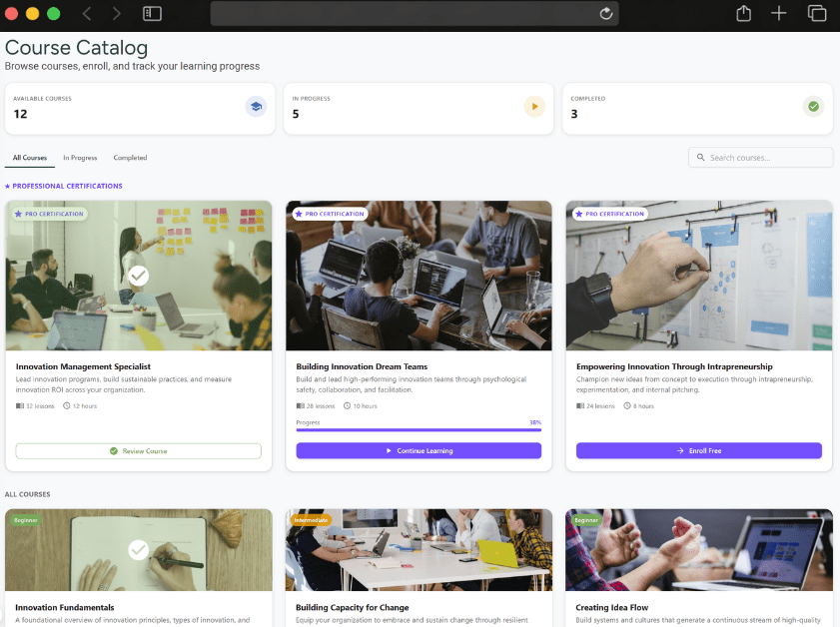
Task: Click Intermediate badge on Building Capacity card
Action: (311, 520)
